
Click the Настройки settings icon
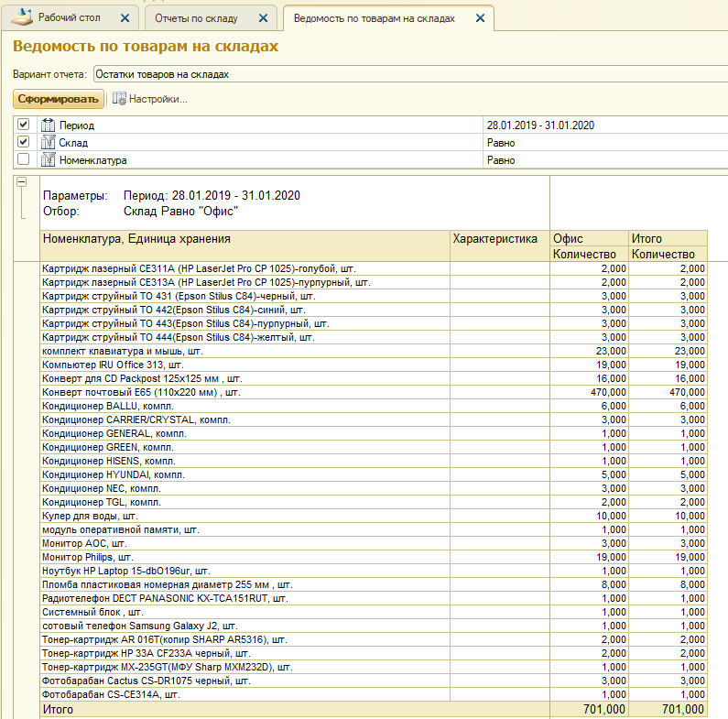coord(119,99)
